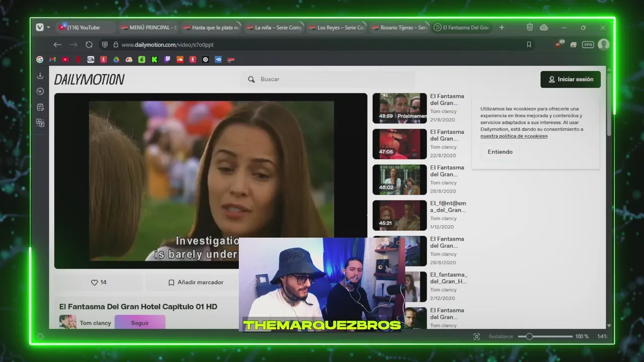Select the El Fantasma Del Gran tab
This screenshot has width=644, height=362.
(x=462, y=28)
